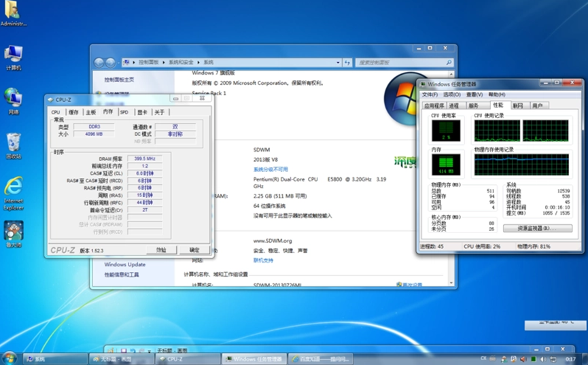Launch the Internet Explorer desktop icon
Image resolution: width=588 pixels, height=365 pixels.
tap(14, 194)
